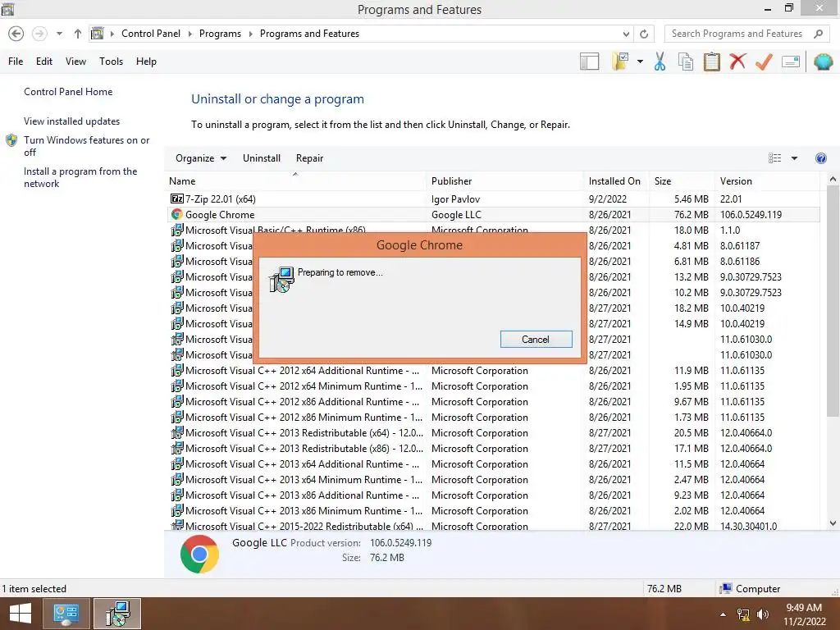Click the Back navigation arrow
840x630 pixels.
tap(16, 34)
